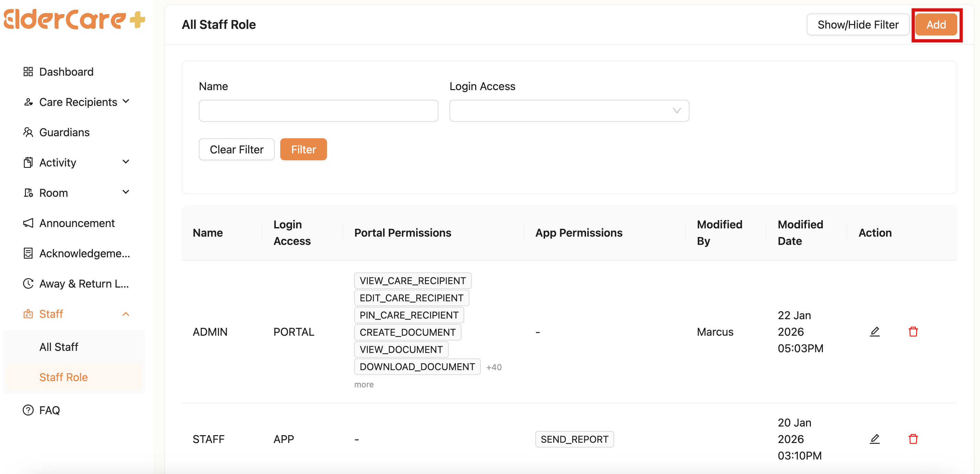The image size is (980, 474).
Task: Delete the STAFF role using trash icon
Action: [913, 439]
